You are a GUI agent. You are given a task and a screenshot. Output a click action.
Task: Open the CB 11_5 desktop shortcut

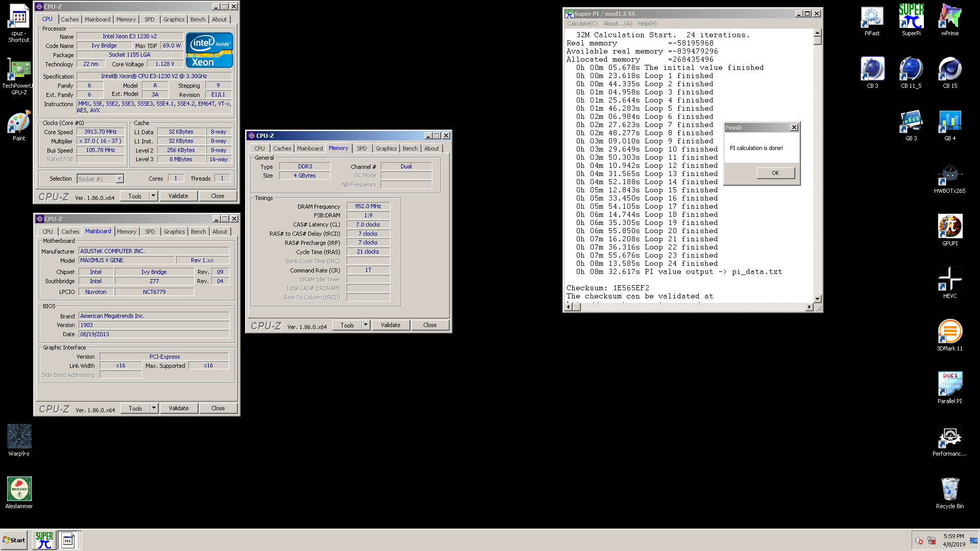[x=911, y=72]
